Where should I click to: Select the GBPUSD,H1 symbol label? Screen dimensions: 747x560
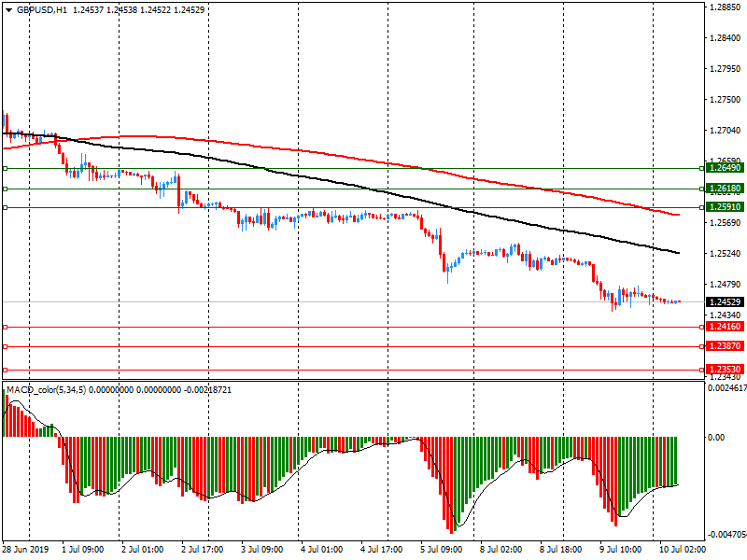pos(42,10)
